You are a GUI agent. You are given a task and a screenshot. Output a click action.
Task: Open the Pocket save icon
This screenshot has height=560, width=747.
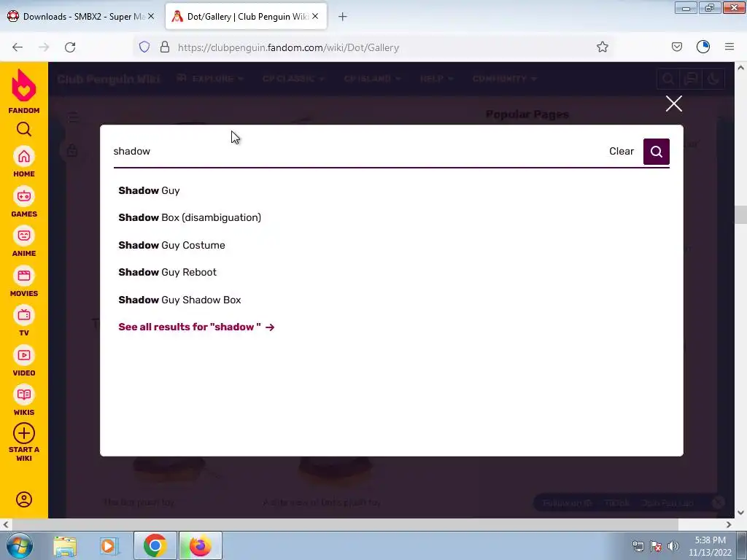(676, 47)
